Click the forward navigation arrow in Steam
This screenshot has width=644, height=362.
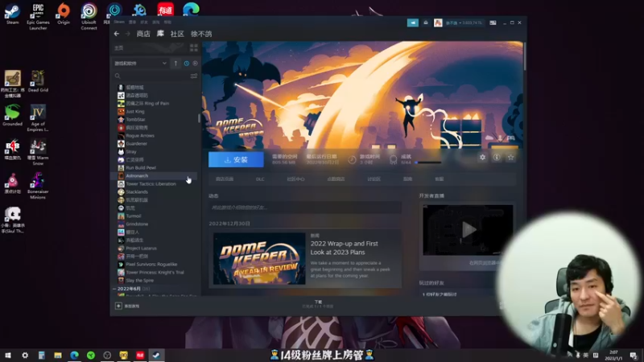click(128, 34)
